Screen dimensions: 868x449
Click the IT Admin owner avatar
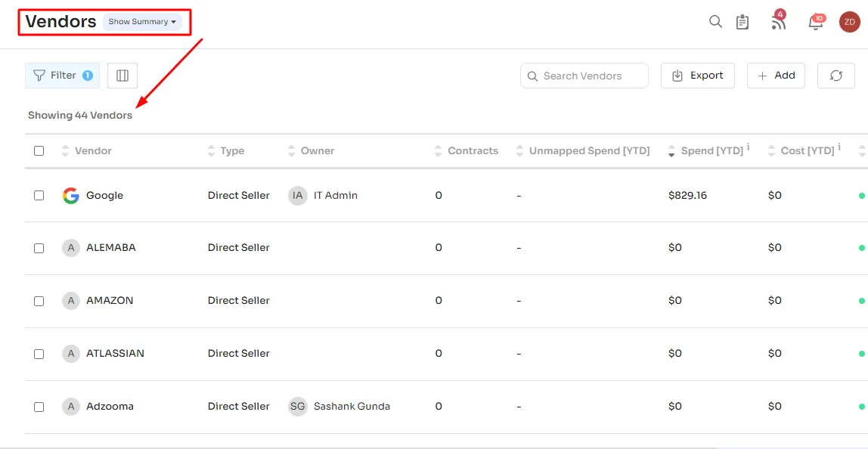click(298, 196)
